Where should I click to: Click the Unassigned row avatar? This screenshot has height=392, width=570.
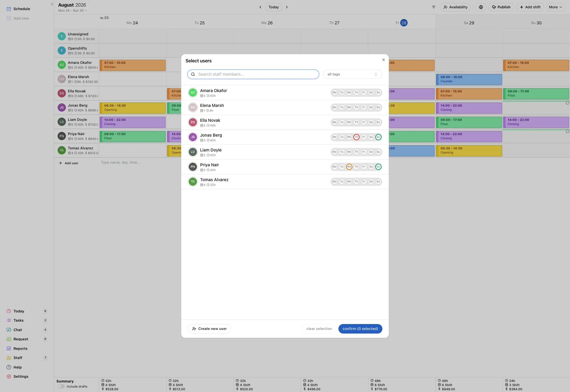point(61,36)
